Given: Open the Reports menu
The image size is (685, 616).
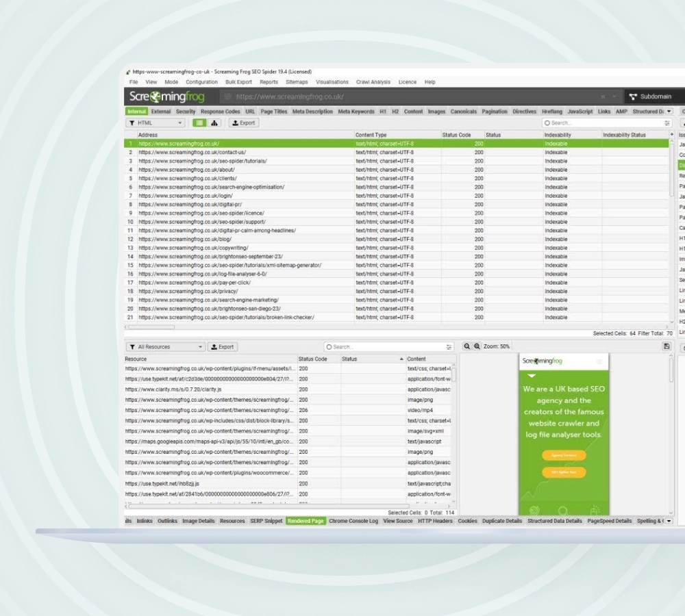Looking at the screenshot, I should point(269,82).
